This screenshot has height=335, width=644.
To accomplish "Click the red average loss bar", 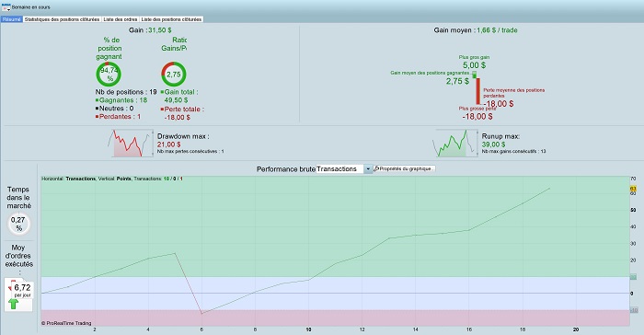I will click(x=477, y=91).
